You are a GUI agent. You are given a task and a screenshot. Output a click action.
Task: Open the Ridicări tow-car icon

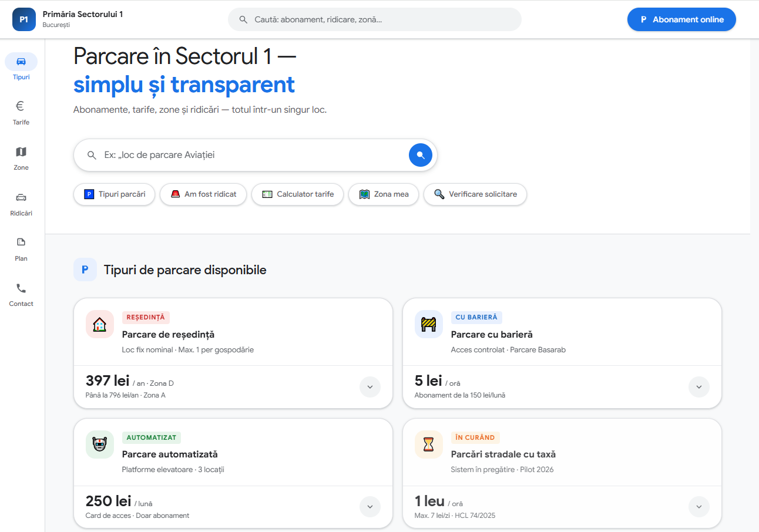coord(21,197)
